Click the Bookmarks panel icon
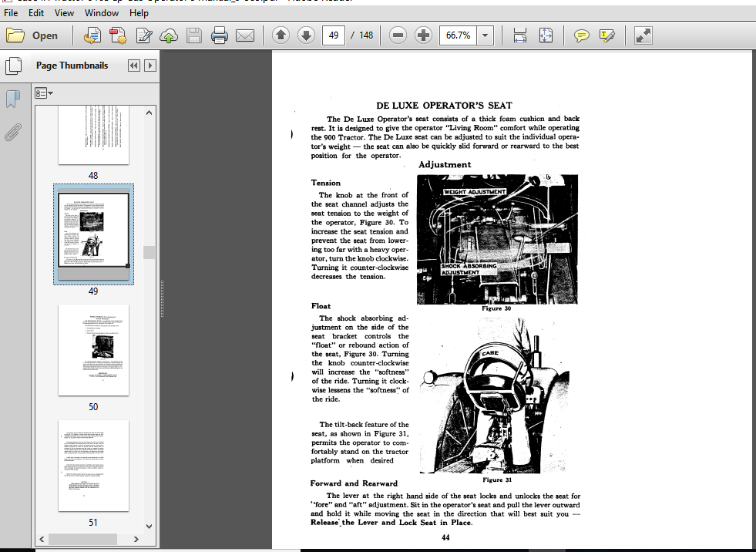This screenshot has height=552, width=756. (13, 99)
